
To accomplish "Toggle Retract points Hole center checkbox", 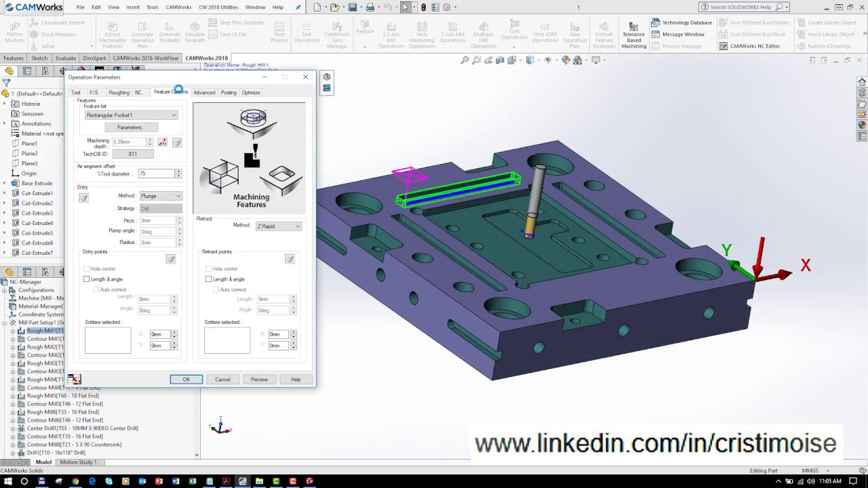I will tap(209, 269).
